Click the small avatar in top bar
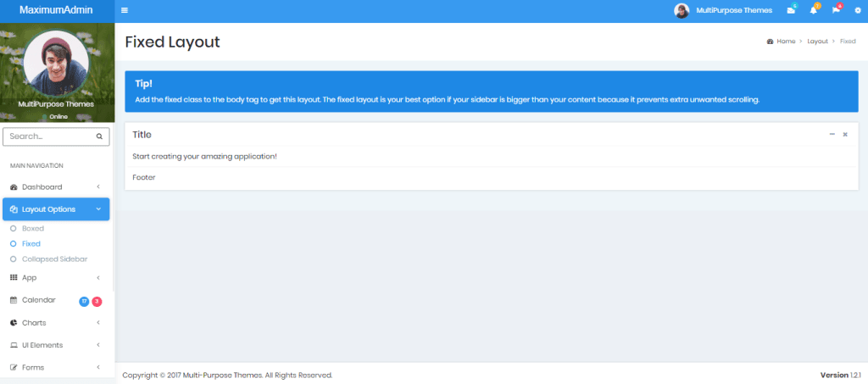Image resolution: width=868 pixels, height=384 pixels. point(682,10)
